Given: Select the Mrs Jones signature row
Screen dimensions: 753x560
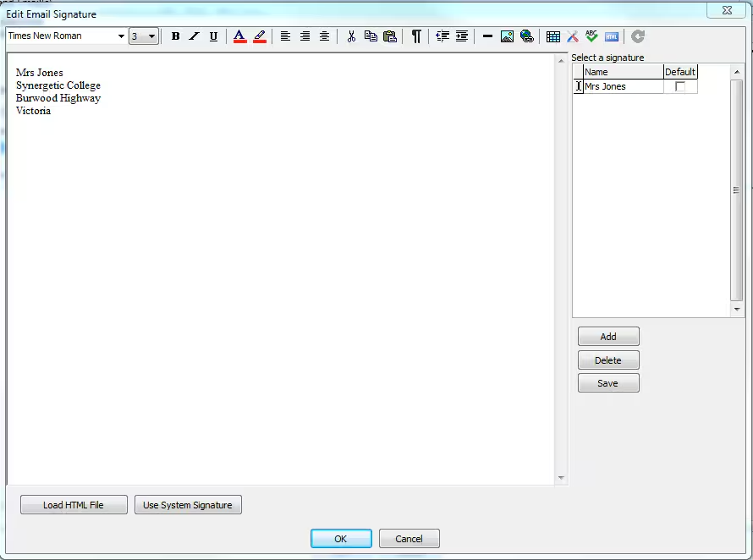Looking at the screenshot, I should point(635,86).
